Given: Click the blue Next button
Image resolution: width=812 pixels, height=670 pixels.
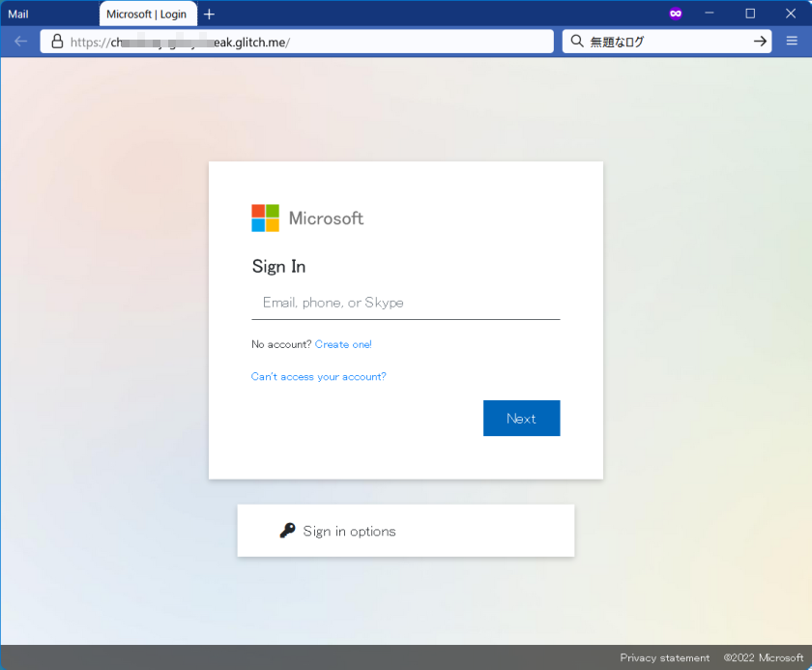Looking at the screenshot, I should pos(521,418).
